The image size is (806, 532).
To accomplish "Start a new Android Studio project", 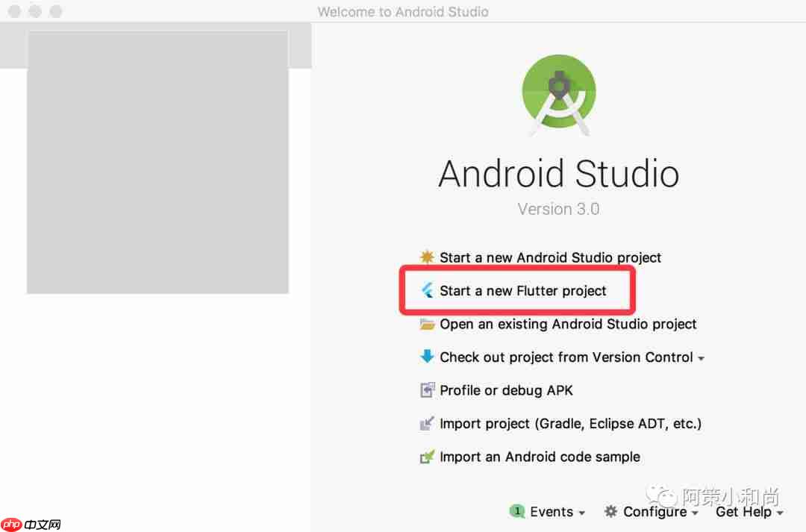I will [550, 257].
